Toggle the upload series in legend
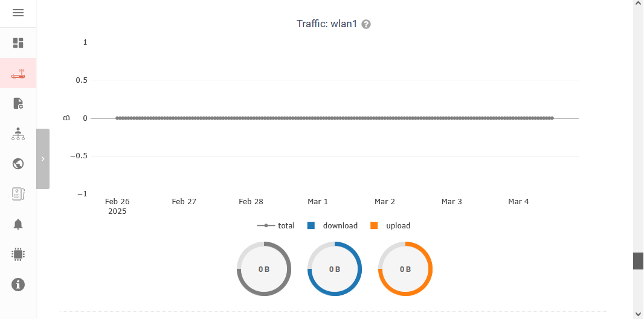 391,226
